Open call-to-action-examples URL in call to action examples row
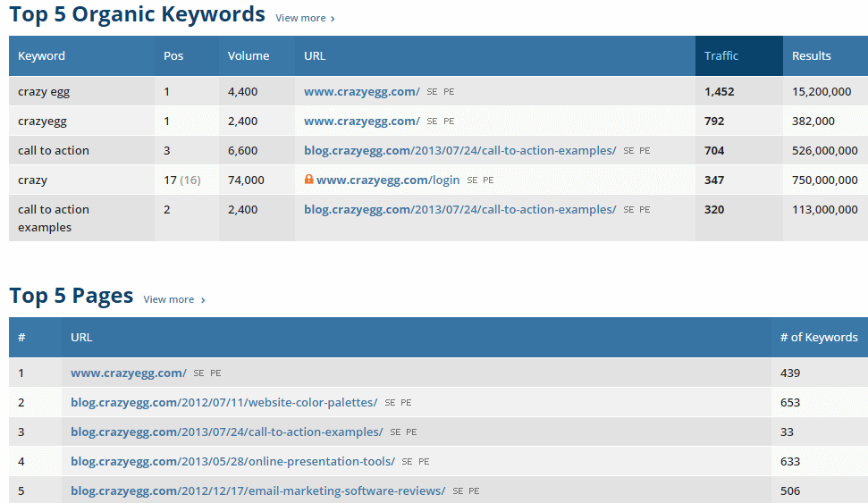The image size is (868, 503). (460, 210)
